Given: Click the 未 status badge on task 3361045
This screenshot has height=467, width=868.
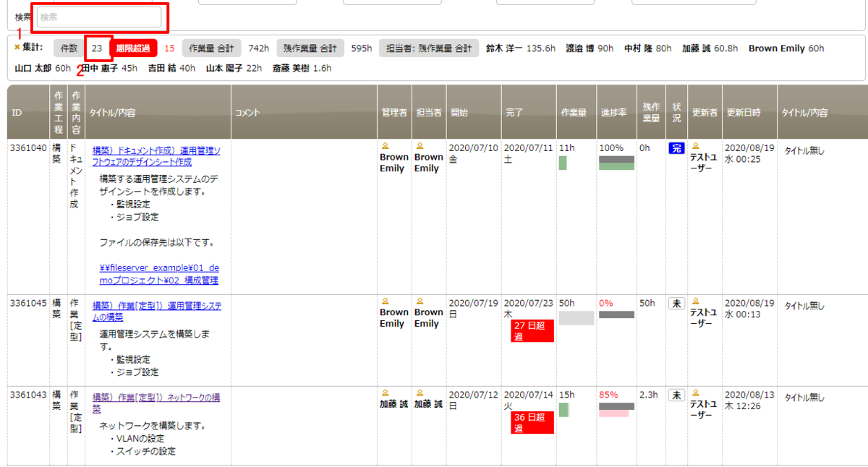Looking at the screenshot, I should click(676, 303).
